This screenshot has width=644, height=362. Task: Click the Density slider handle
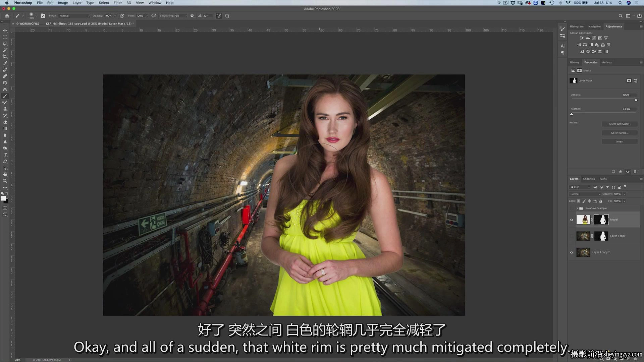[636, 100]
